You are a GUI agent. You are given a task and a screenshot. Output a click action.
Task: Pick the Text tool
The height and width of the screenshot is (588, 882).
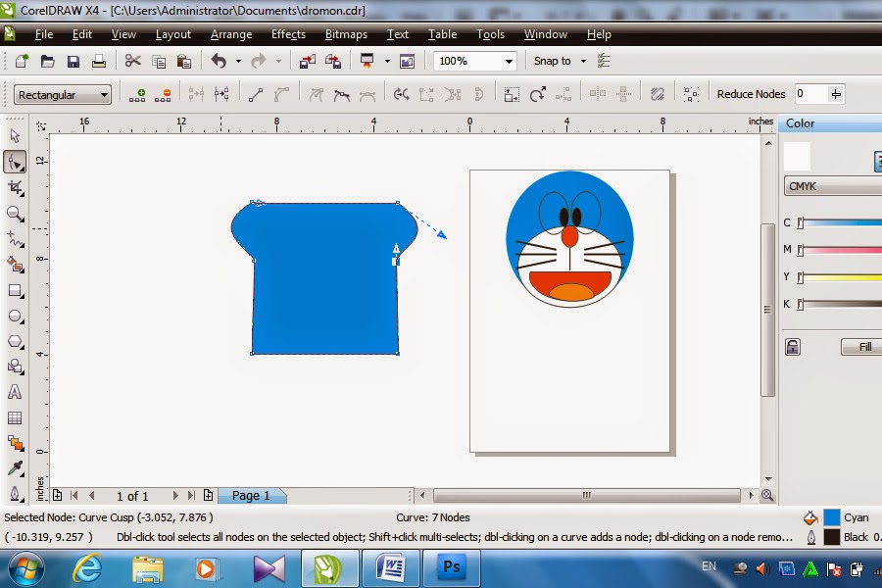pyautogui.click(x=14, y=392)
